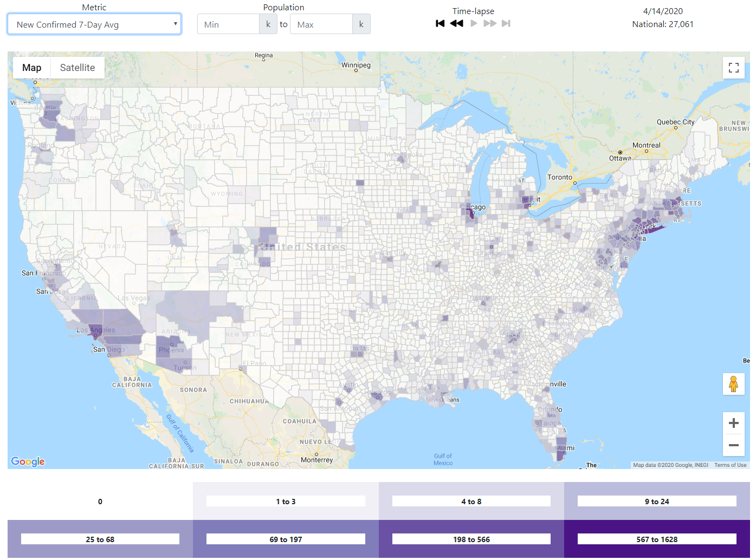This screenshot has width=756, height=560.
Task: Zoom in on the map
Action: tap(734, 423)
